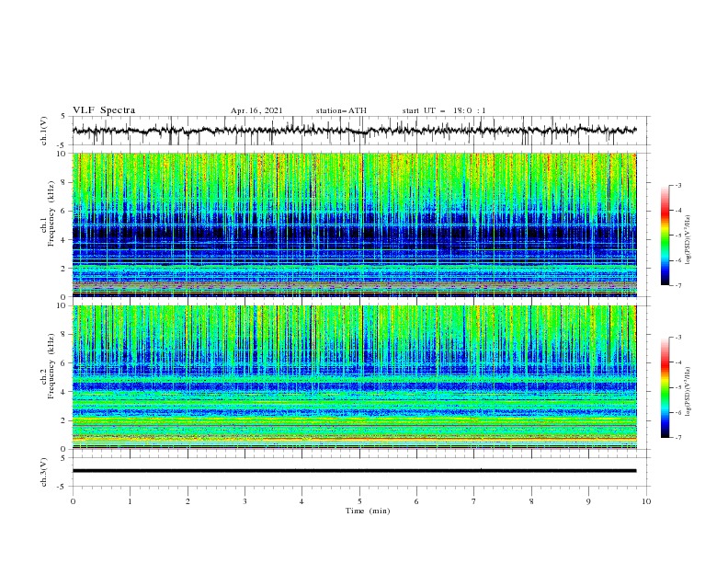Click the "5" tick on the ch.1(V) axis
728x563 pixels.
(x=63, y=117)
